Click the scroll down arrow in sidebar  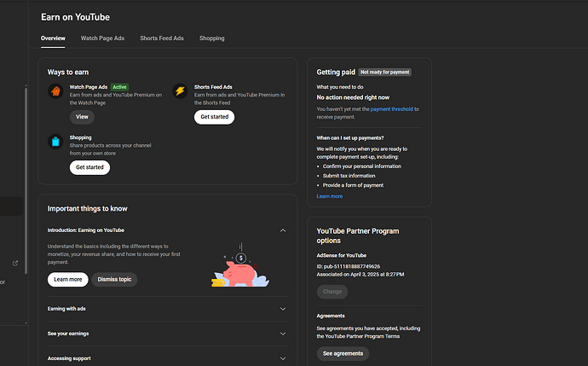[x=26, y=322]
